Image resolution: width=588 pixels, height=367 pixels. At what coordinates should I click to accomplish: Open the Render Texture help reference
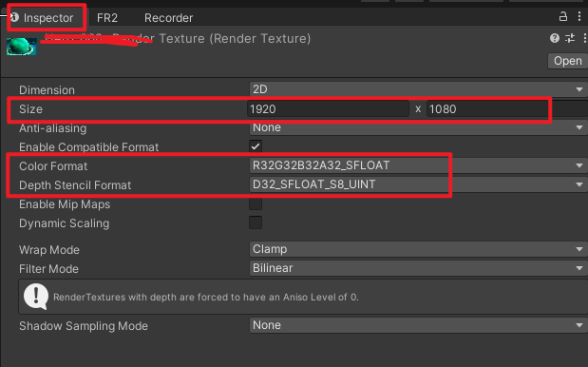554,38
